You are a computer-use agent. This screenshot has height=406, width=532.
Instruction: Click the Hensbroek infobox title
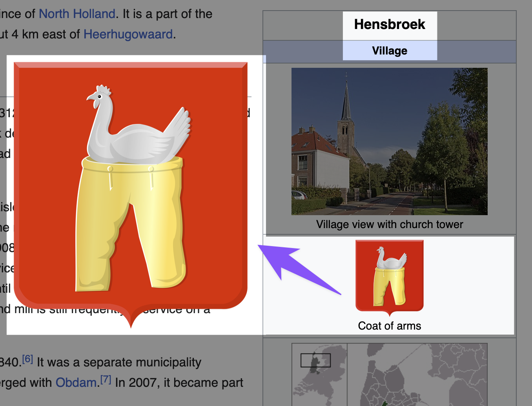click(389, 24)
